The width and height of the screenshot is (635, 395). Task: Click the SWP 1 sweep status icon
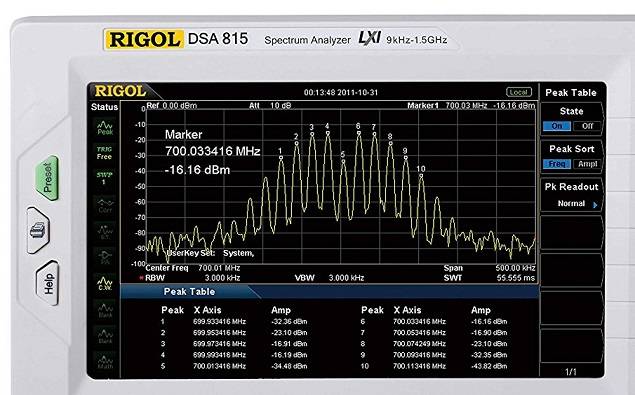click(104, 178)
